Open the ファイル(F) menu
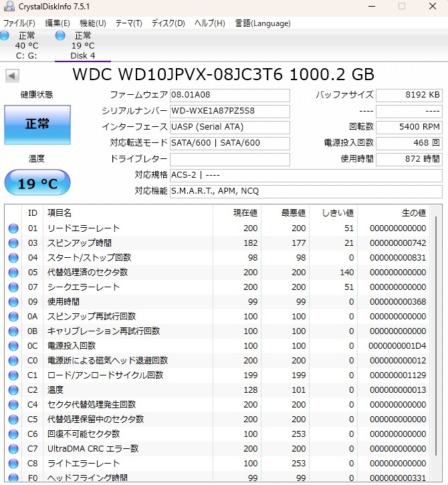The width and height of the screenshot is (448, 485). click(x=19, y=23)
